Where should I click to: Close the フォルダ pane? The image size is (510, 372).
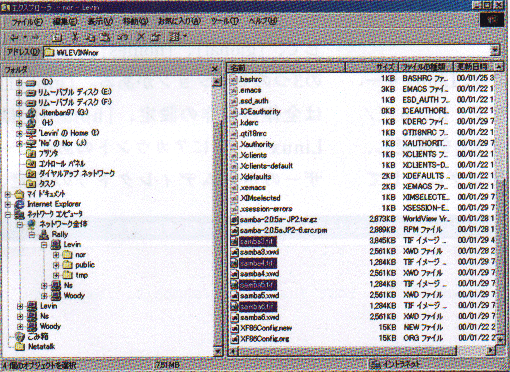(215, 69)
